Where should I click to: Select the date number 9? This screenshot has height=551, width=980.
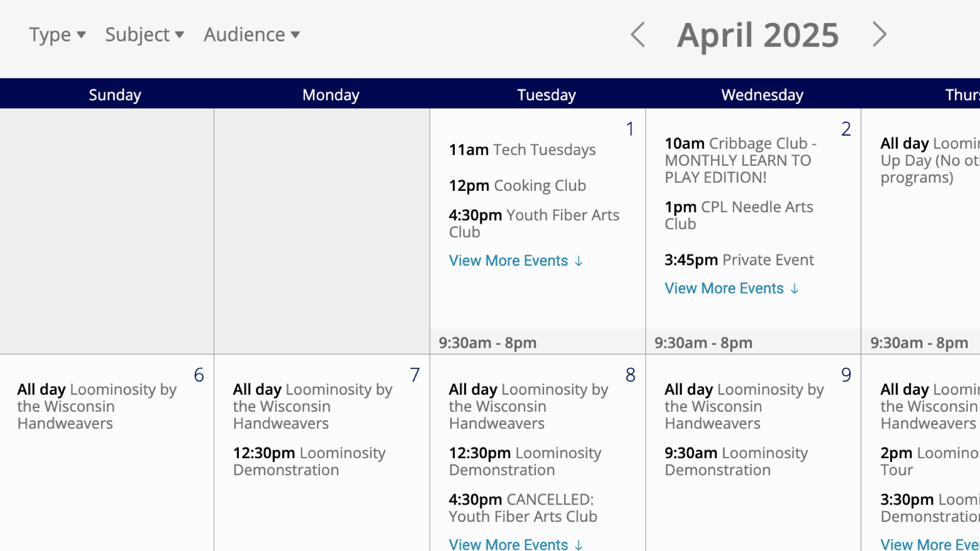(x=846, y=374)
